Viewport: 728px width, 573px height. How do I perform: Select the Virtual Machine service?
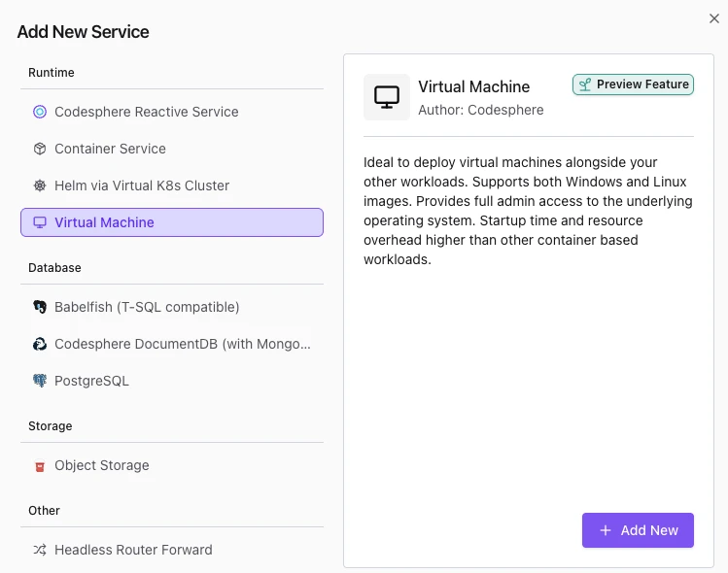172,222
